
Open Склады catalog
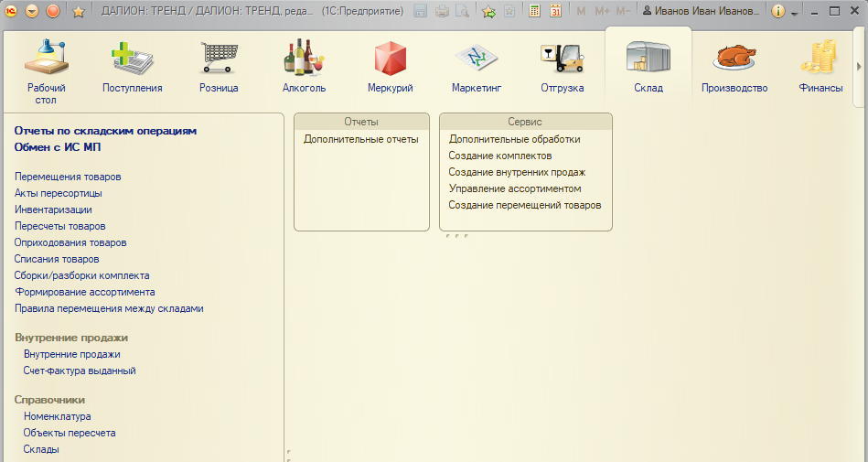pyautogui.click(x=41, y=449)
